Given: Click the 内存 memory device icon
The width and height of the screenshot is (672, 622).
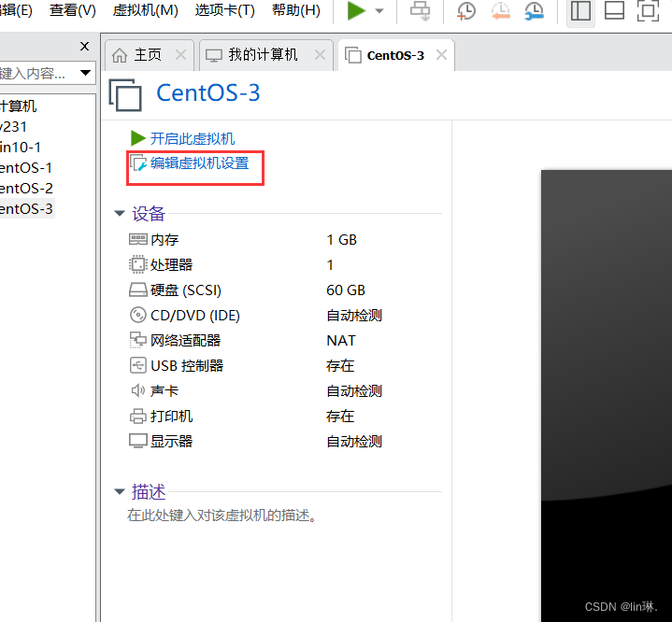Looking at the screenshot, I should point(138,239).
